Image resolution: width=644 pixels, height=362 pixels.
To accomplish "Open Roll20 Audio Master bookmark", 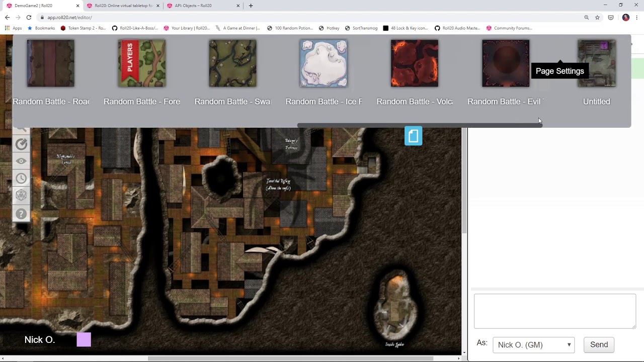I will tap(457, 28).
